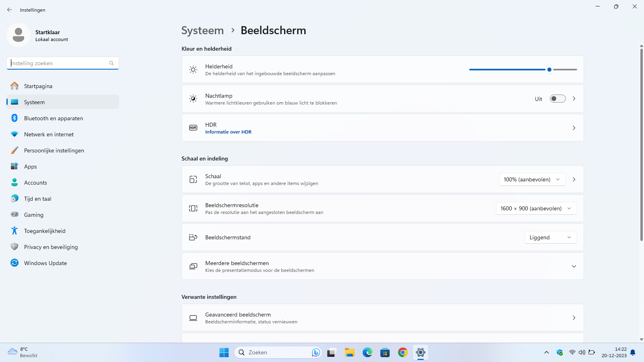Change Beeldschermstand via Liggend dropdown
This screenshot has height=362, width=644.
click(x=550, y=237)
